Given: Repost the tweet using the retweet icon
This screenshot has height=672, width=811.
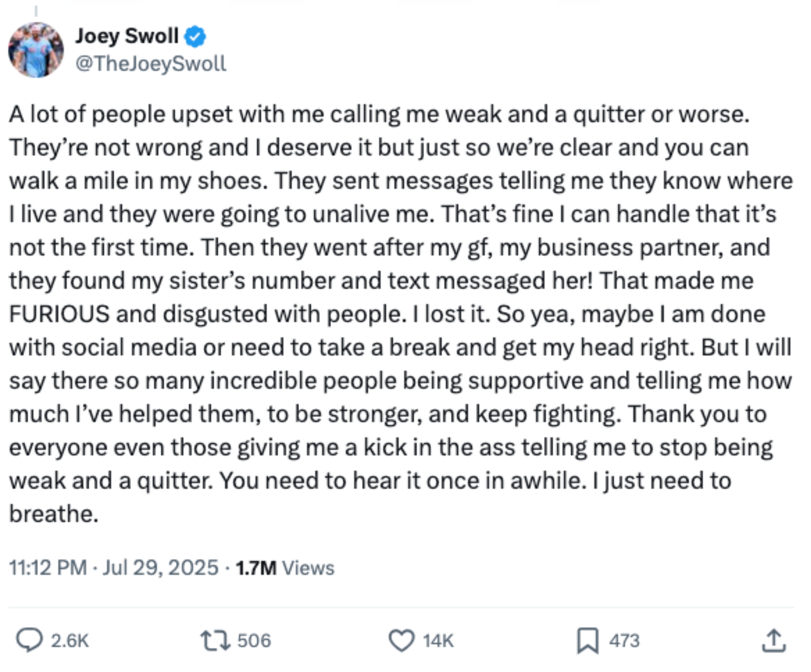Looking at the screenshot, I should click(215, 640).
